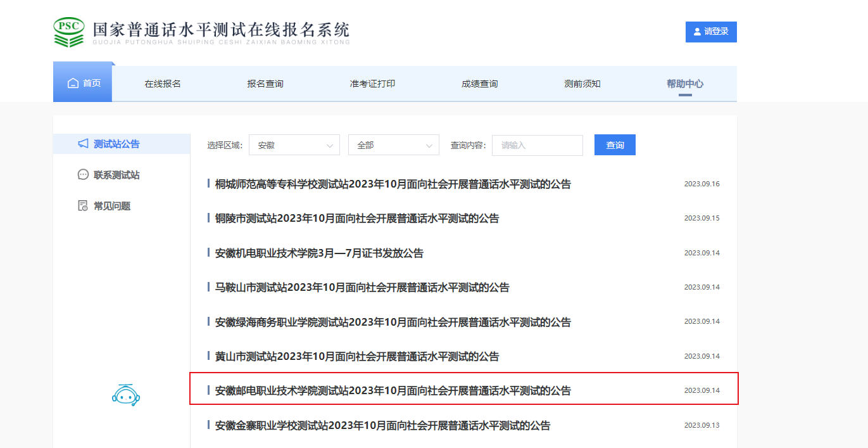Click the site title 国家普通话水平测试在线报名系统
Image resolution: width=868 pixels, height=448 pixels.
tap(221, 29)
